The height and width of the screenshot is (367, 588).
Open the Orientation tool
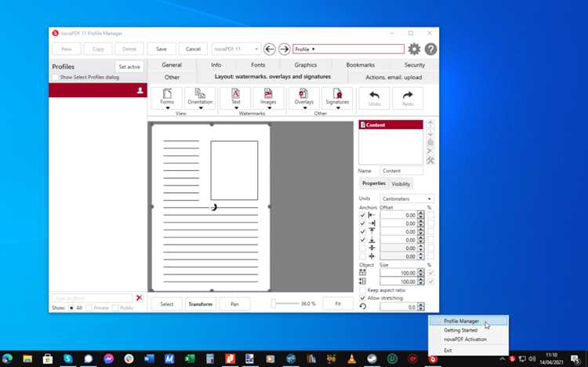(x=200, y=99)
